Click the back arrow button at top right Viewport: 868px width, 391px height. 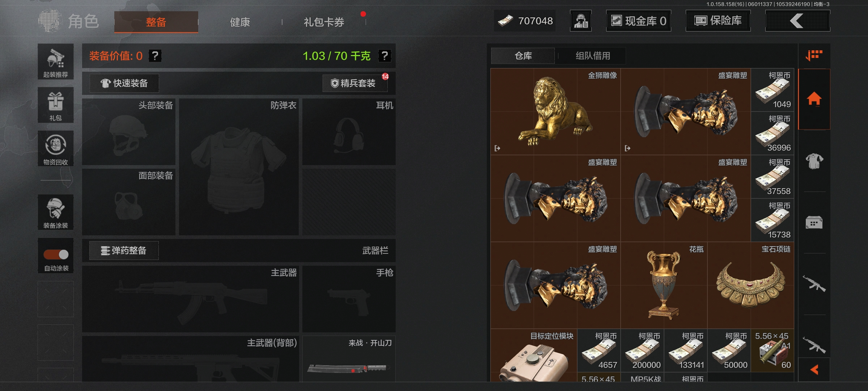point(797,21)
